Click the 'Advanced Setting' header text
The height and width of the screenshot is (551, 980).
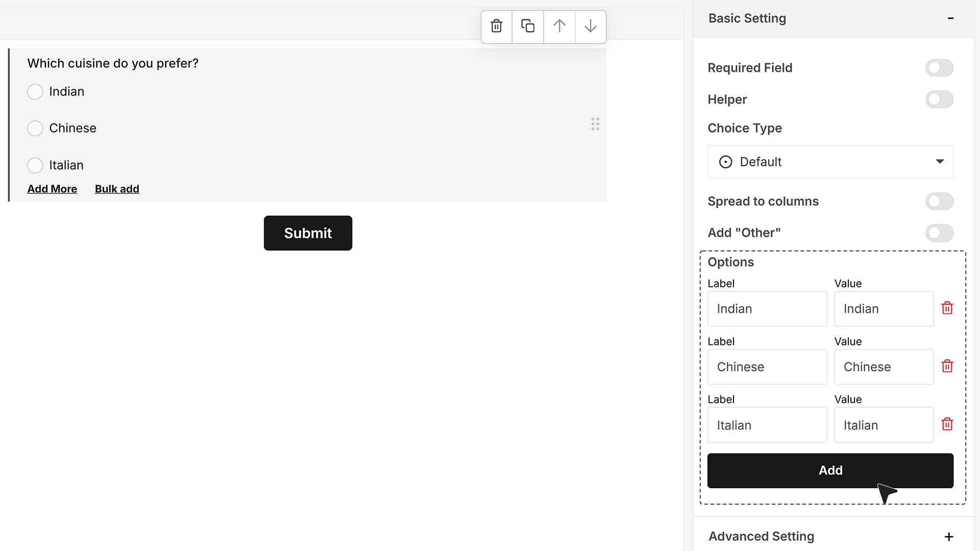point(762,537)
